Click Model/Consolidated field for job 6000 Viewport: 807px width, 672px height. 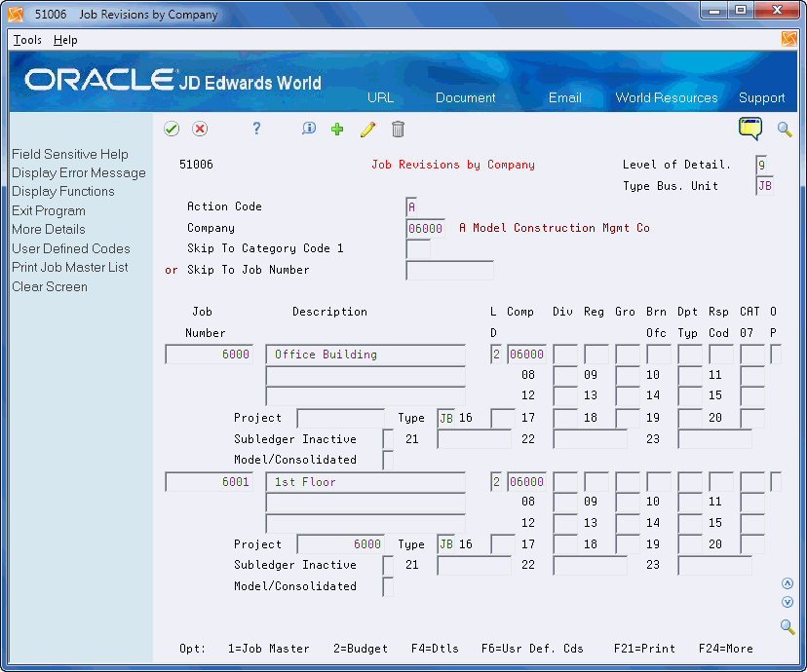point(388,460)
